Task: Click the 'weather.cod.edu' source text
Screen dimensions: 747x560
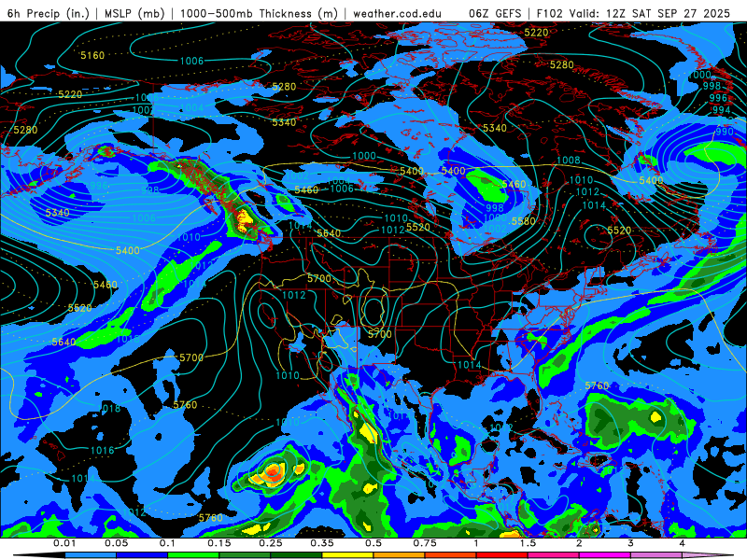Action: (397, 13)
